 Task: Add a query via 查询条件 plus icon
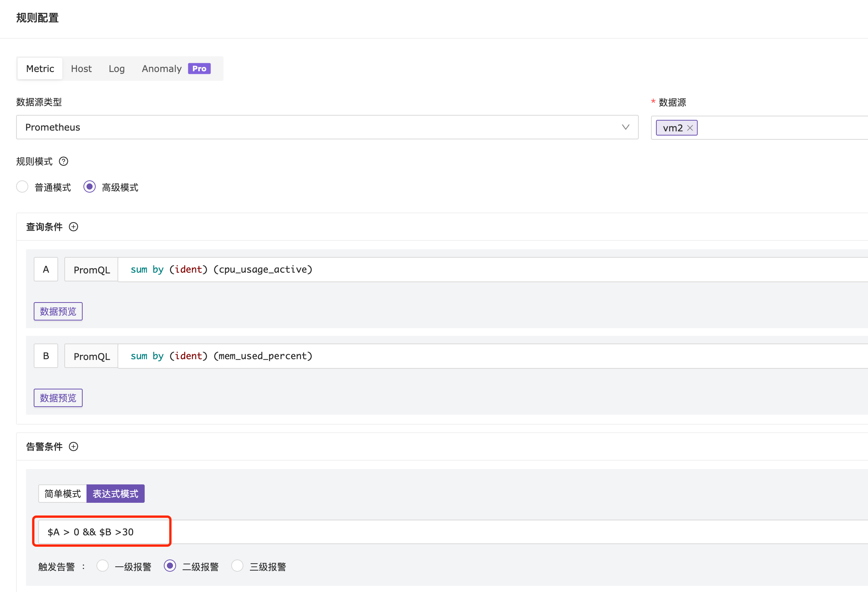point(73,227)
